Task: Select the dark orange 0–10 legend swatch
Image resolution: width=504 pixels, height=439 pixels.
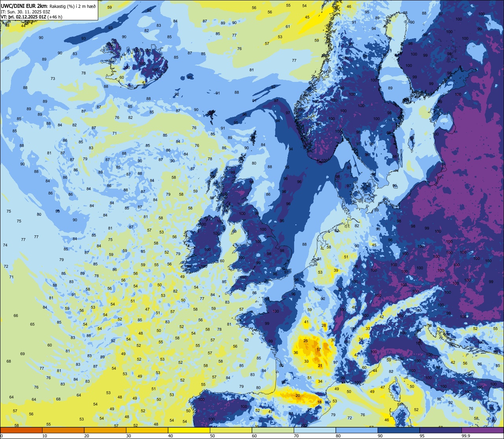Action: (x=22, y=430)
